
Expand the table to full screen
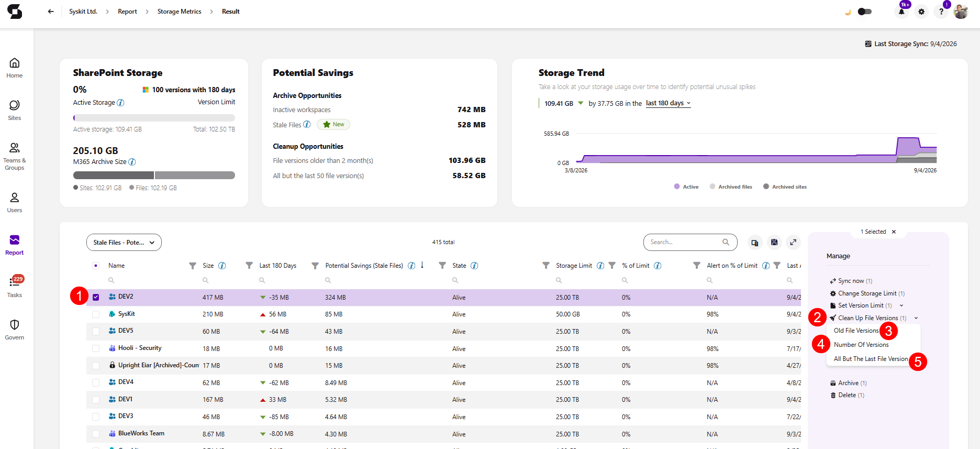tap(794, 242)
